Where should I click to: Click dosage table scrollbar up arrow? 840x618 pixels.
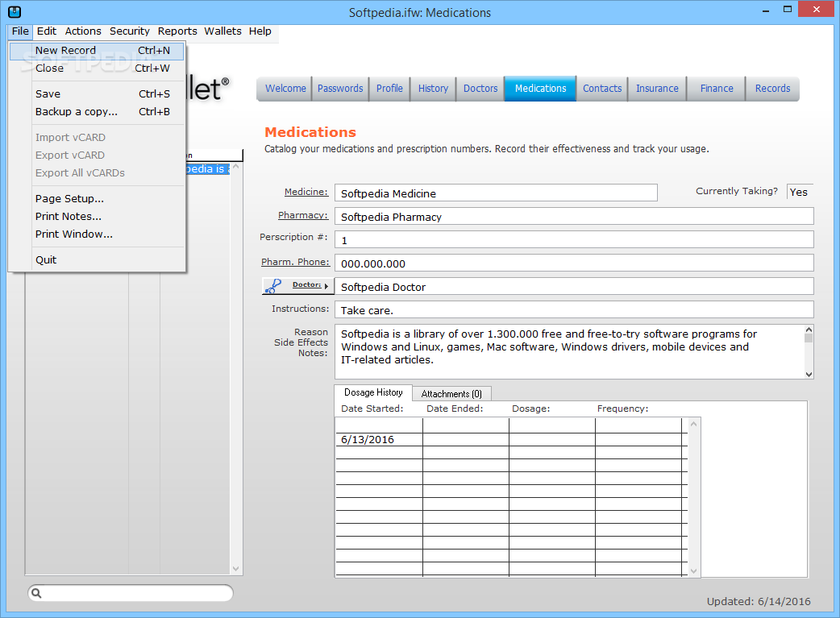(x=694, y=424)
